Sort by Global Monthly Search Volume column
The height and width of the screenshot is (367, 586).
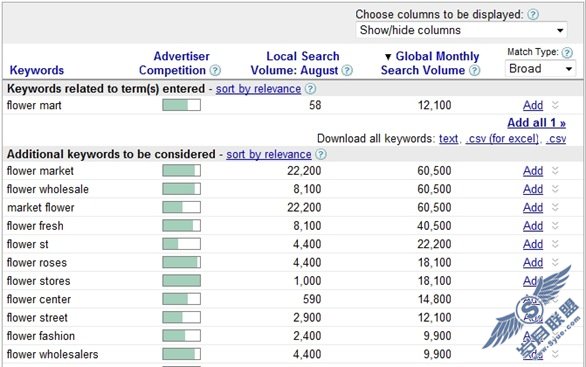[430, 63]
